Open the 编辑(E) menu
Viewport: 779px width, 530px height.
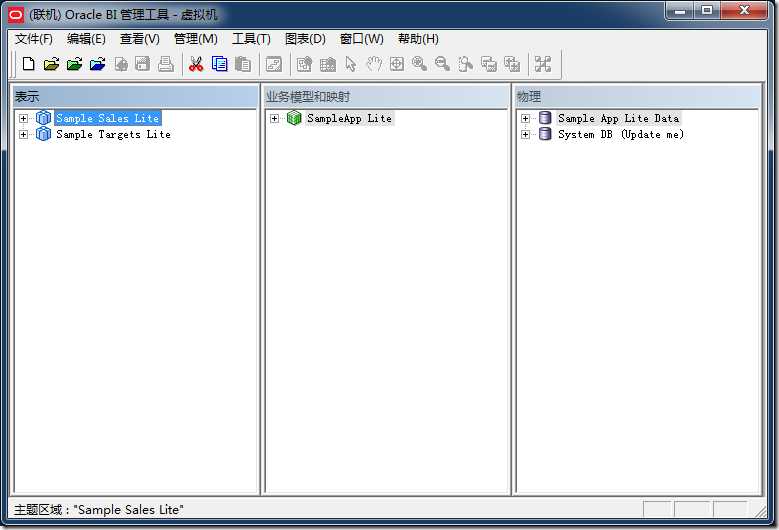(x=86, y=39)
